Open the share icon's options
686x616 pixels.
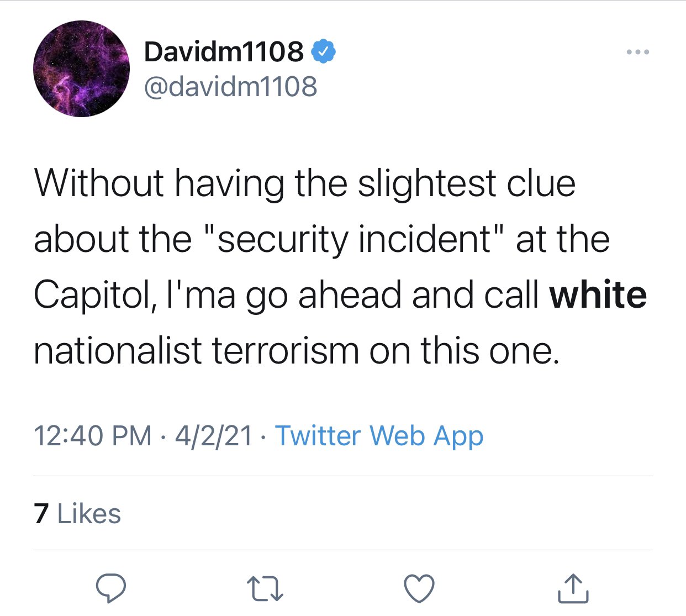click(573, 588)
